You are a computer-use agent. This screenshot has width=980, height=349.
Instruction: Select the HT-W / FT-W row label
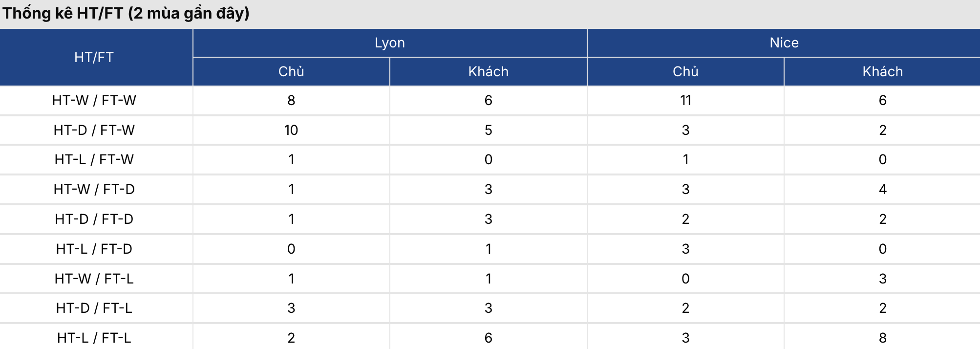(x=94, y=100)
